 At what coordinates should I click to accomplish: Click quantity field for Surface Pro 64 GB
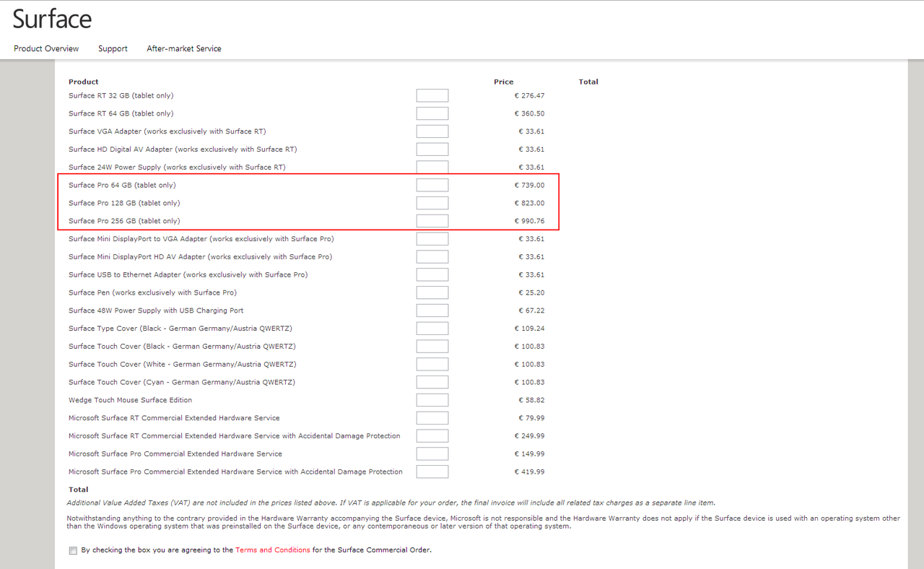click(432, 185)
